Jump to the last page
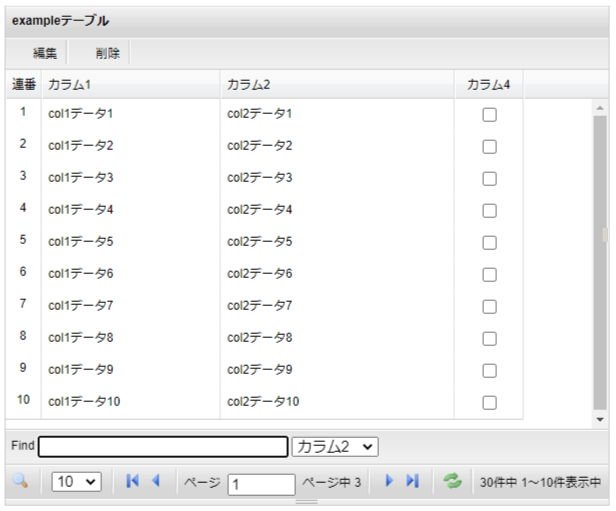This screenshot has height=511, width=616. (x=412, y=481)
